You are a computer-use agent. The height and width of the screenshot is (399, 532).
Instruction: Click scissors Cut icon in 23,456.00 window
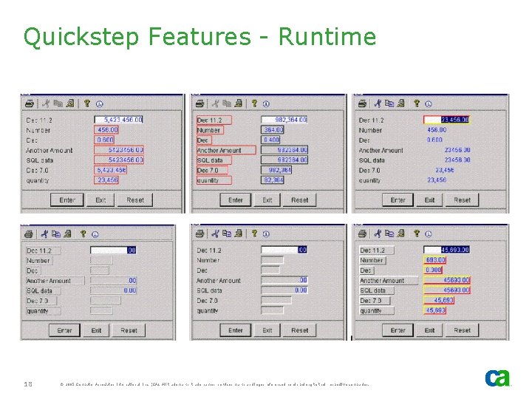(x=378, y=103)
